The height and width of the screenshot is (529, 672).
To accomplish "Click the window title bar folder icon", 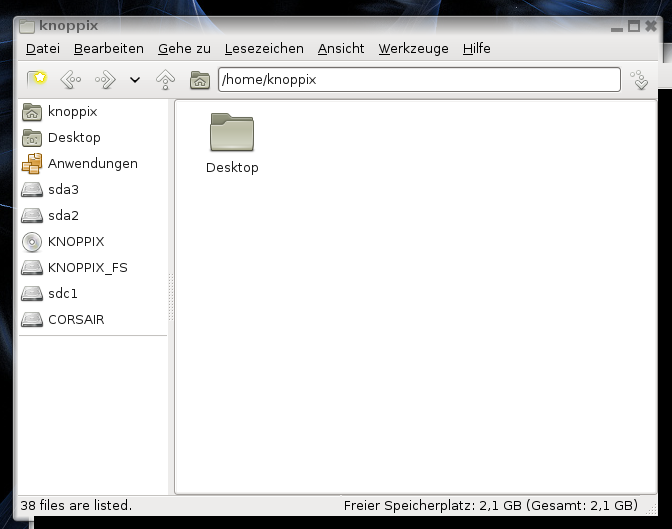I will click(x=27, y=26).
